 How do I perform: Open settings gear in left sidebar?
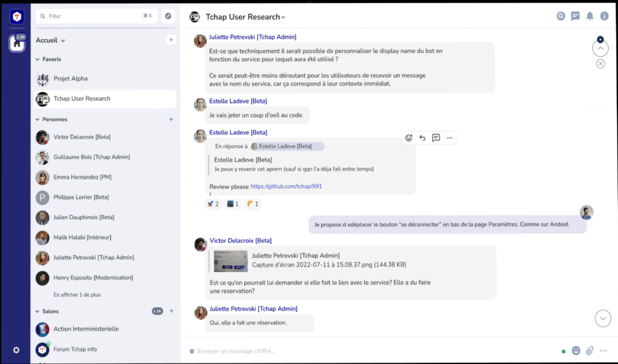pos(16,350)
